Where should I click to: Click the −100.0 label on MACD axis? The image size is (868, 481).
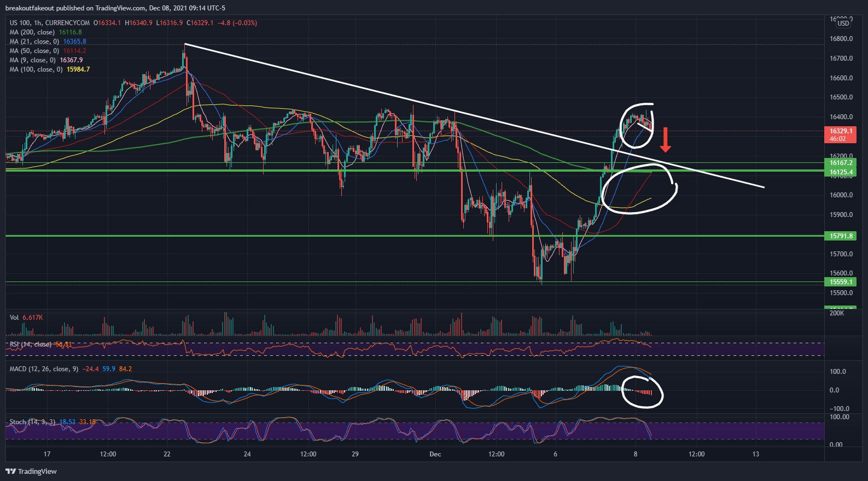(x=840, y=409)
